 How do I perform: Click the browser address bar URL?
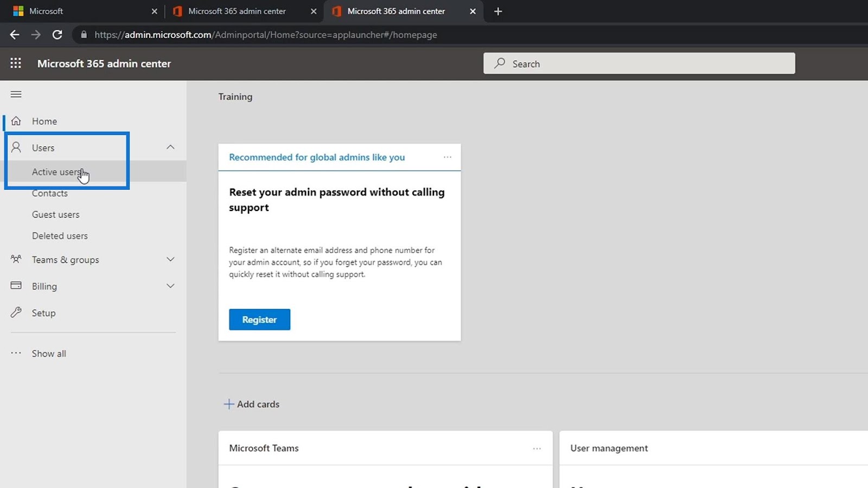[x=266, y=35]
